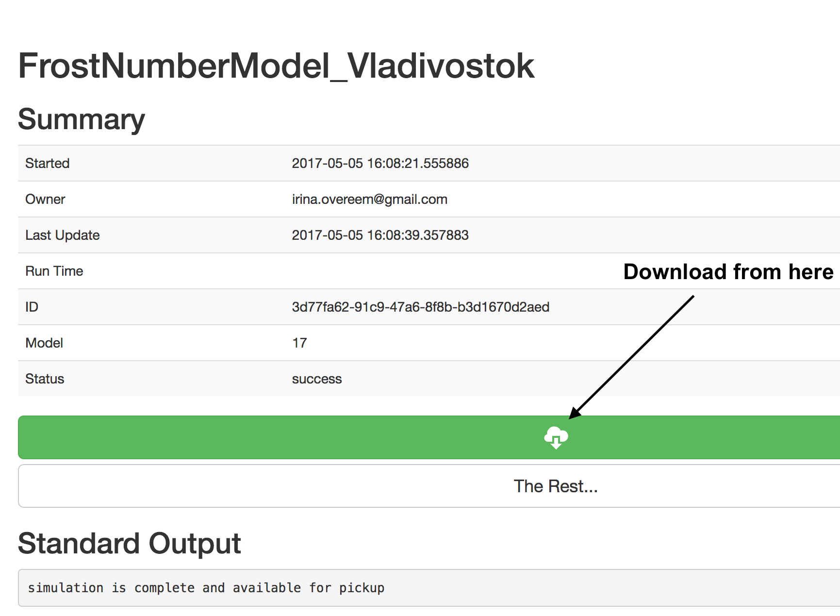Click the Started timestamp value
The image size is (840, 616).
point(380,163)
